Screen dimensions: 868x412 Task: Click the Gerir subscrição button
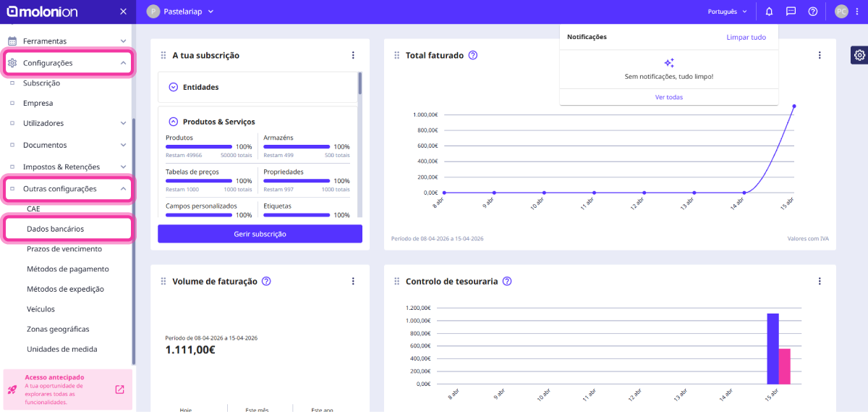coord(260,234)
